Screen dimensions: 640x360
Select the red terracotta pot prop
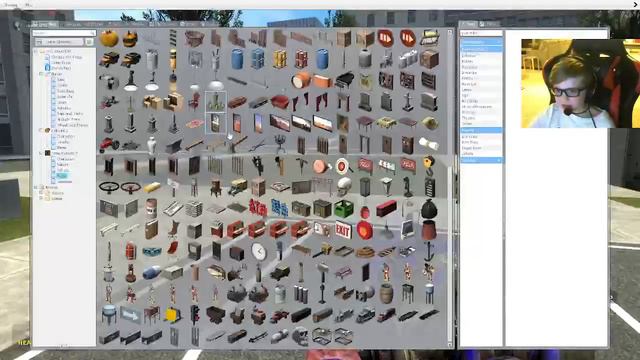pyautogui.click(x=429, y=230)
